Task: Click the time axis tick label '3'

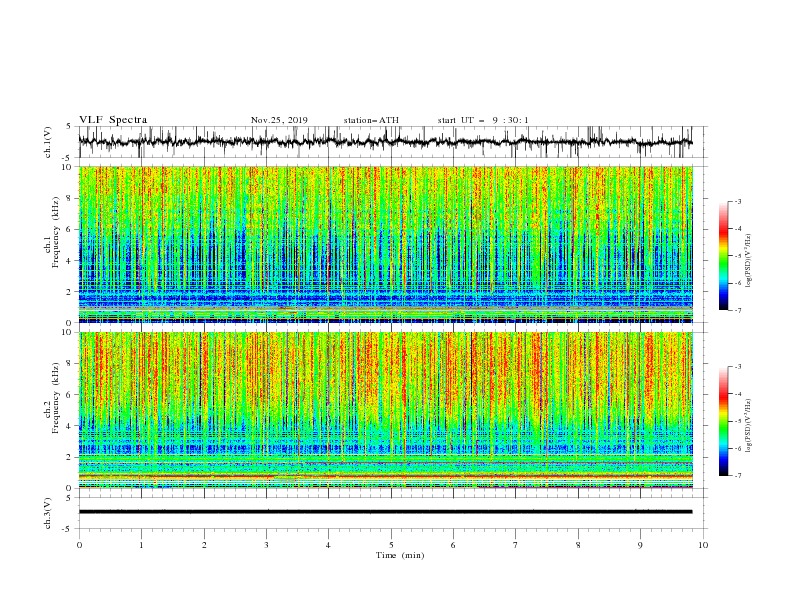Action: point(266,545)
